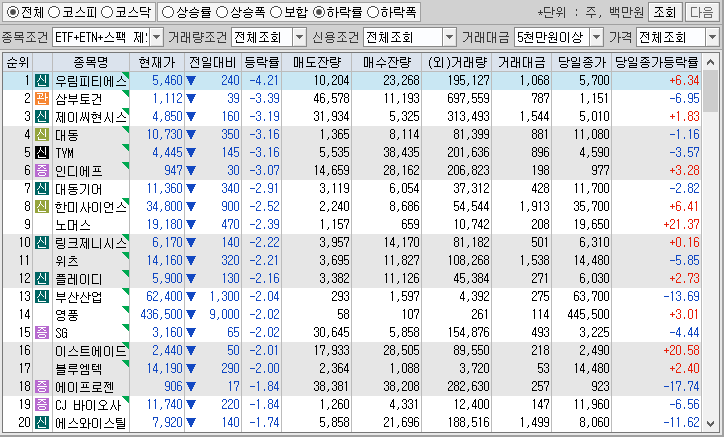Viewport: 724px width, 437px height.
Task: Open the 종목조건 dropdown arrow
Action: 157,37
